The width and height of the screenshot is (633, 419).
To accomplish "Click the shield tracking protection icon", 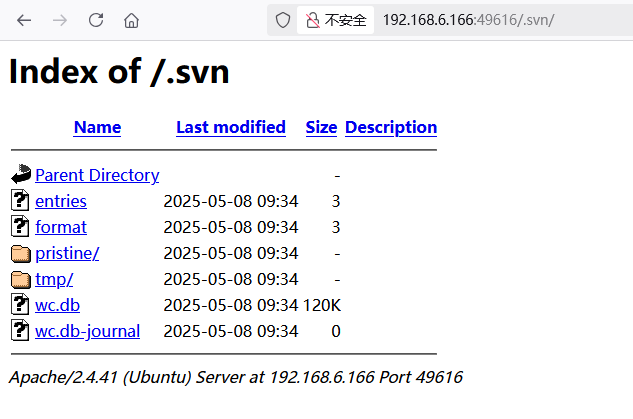I will (x=283, y=20).
